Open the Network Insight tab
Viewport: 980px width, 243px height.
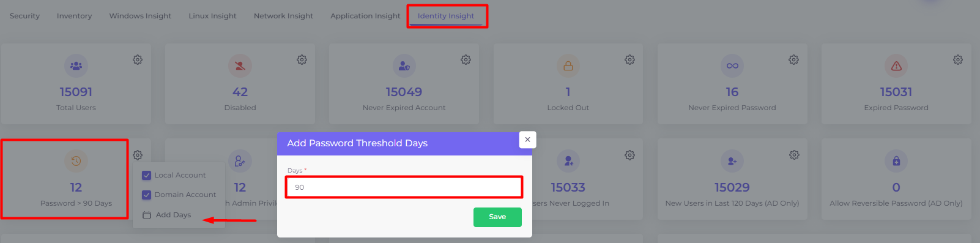(283, 16)
